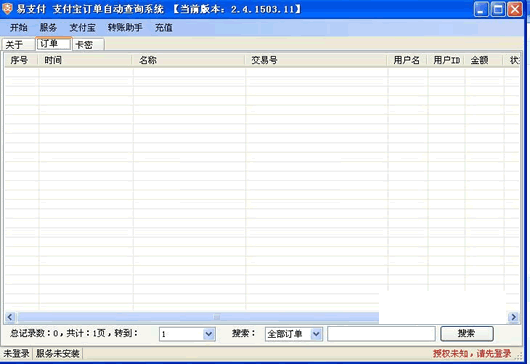Image resolution: width=530 pixels, height=364 pixels.
Task: Click the 未登录 status bar entry
Action: click(x=17, y=354)
